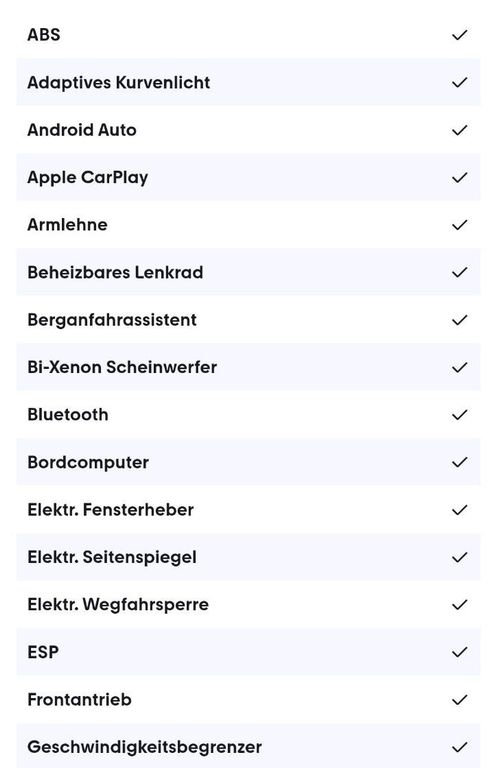
Task: Select the checkmark beside Beheizbares Lenkrad
Action: coord(459,272)
